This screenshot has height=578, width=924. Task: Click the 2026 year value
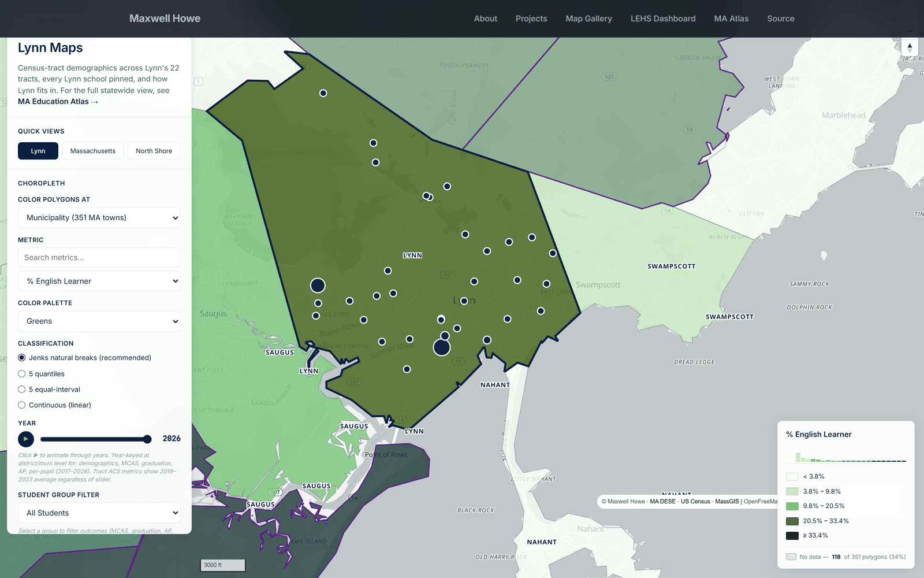pyautogui.click(x=172, y=439)
